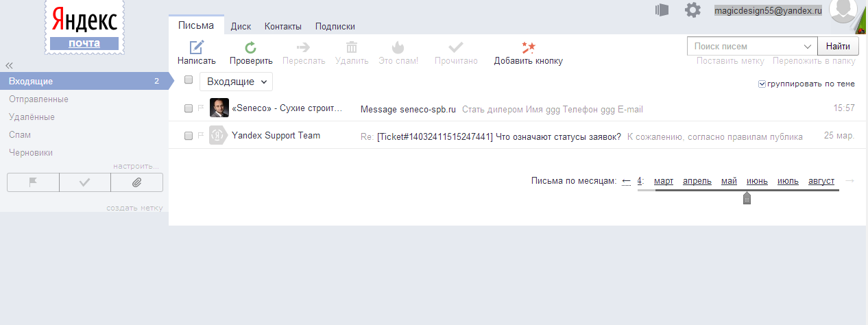The width and height of the screenshot is (868, 325).
Task: Jump to май in months timeline
Action: (x=729, y=181)
